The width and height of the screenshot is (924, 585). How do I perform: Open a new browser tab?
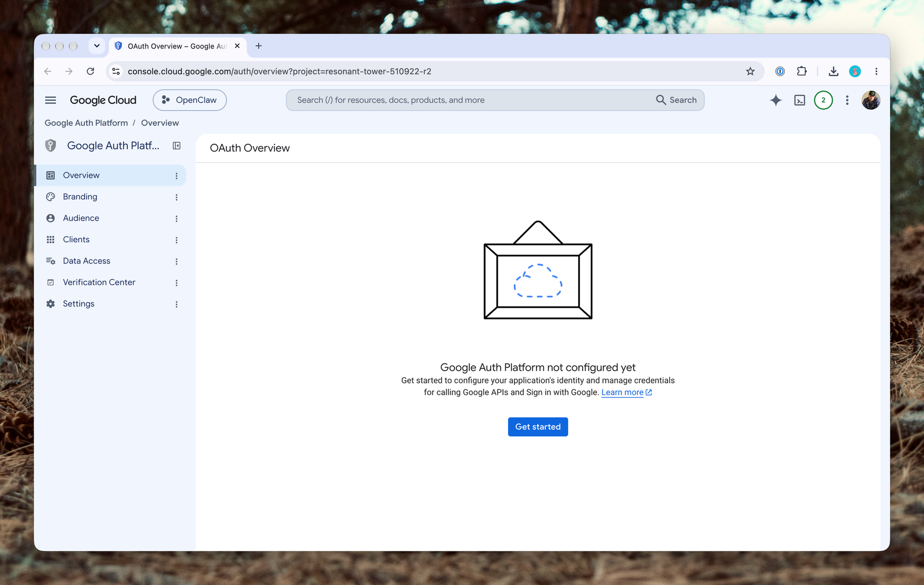click(x=259, y=46)
